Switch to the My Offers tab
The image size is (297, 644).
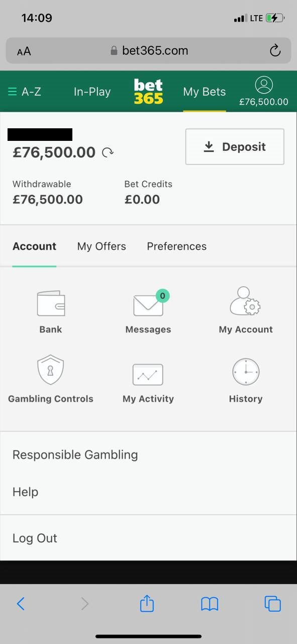coord(102,246)
